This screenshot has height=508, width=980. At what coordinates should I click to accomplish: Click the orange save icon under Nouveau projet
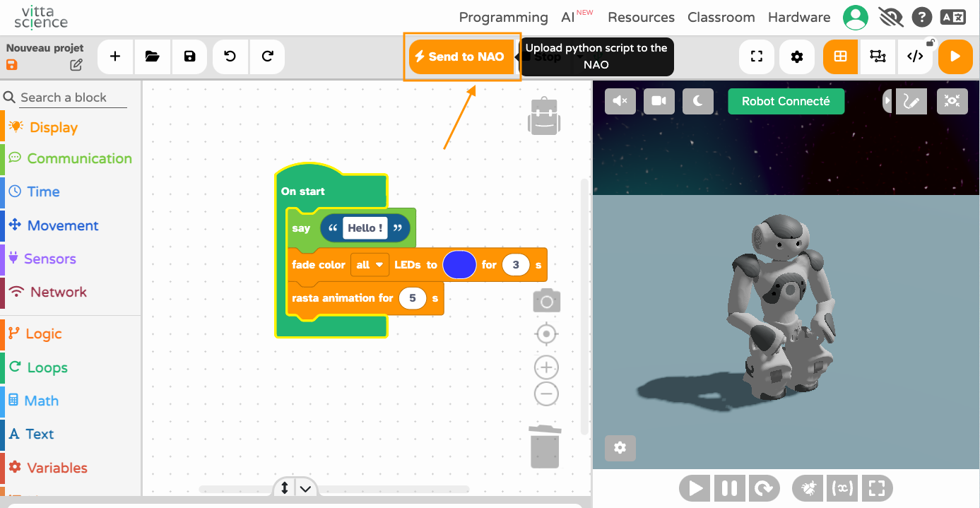pyautogui.click(x=12, y=65)
